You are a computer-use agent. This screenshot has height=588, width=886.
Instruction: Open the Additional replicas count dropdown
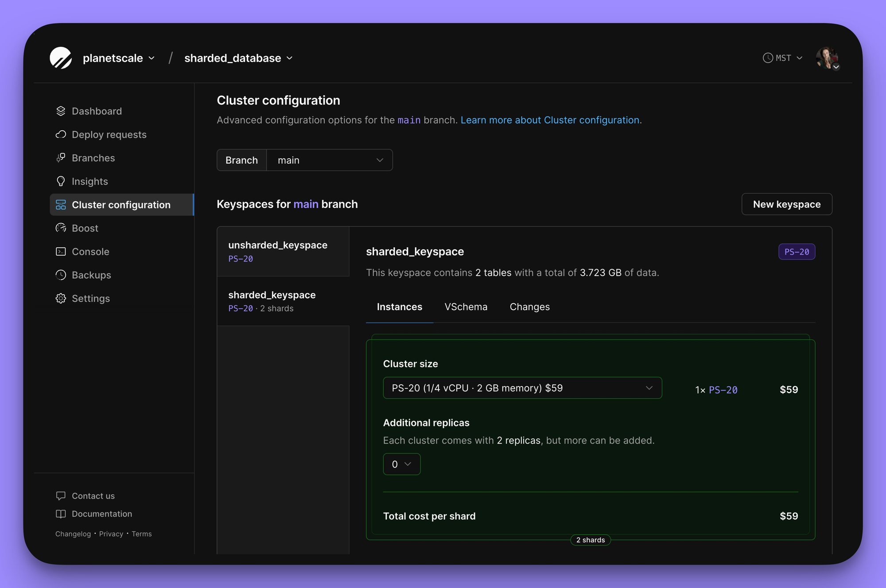point(401,464)
